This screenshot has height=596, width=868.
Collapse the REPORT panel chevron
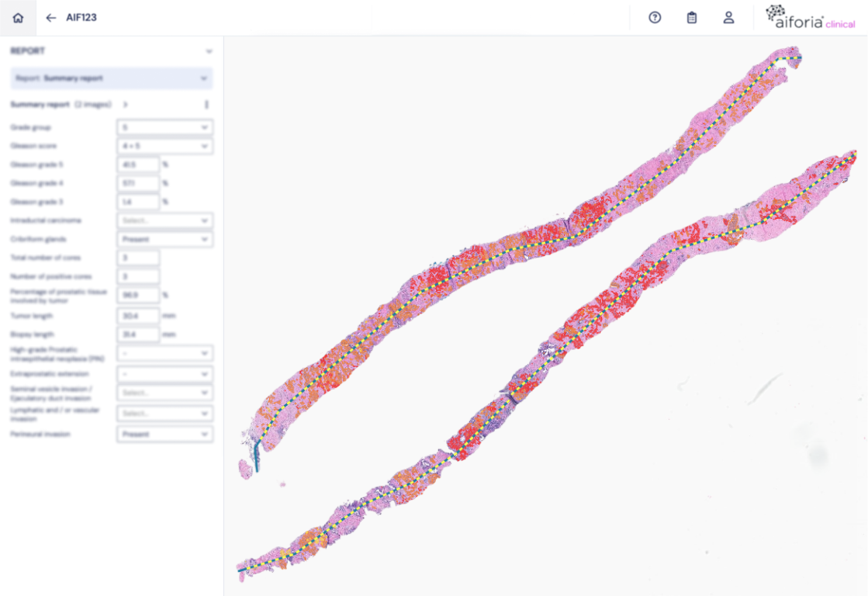[208, 51]
